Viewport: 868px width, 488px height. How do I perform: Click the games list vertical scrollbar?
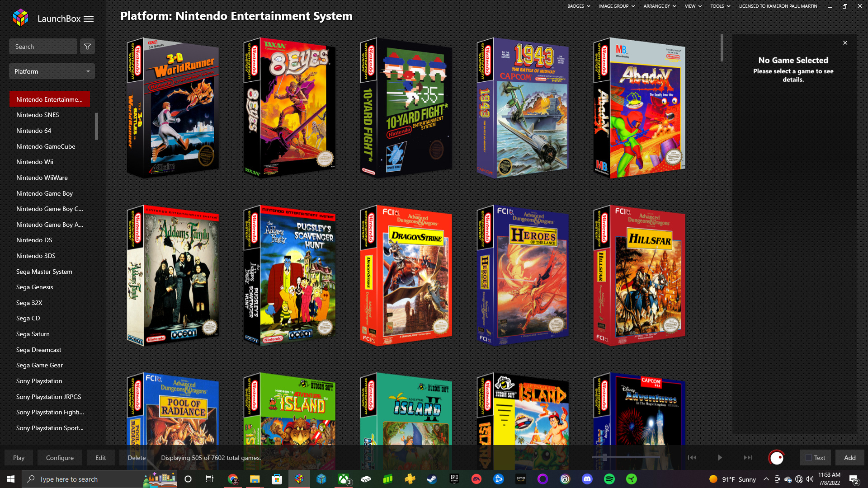[722, 48]
